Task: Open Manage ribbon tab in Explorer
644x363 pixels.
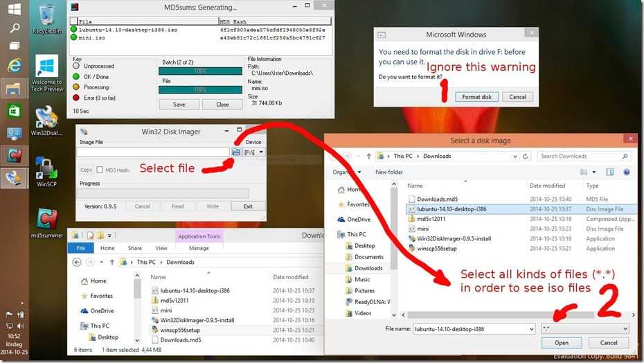Action: 199,248
